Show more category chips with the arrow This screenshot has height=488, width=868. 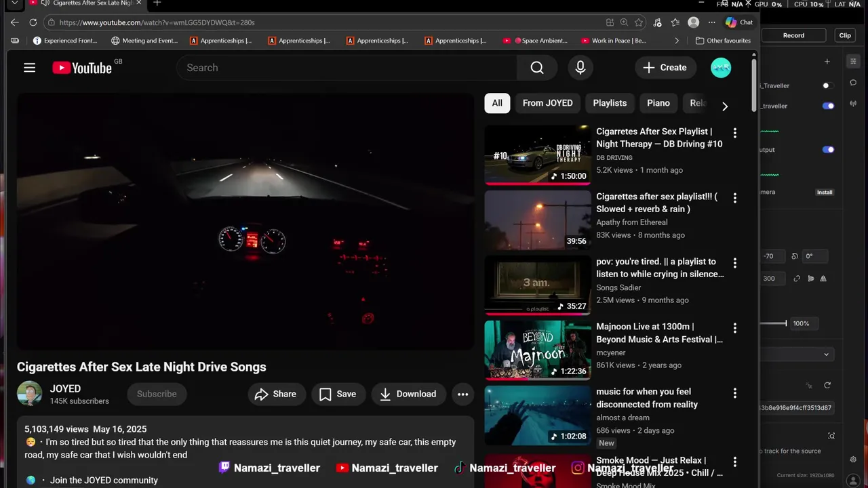click(x=725, y=106)
